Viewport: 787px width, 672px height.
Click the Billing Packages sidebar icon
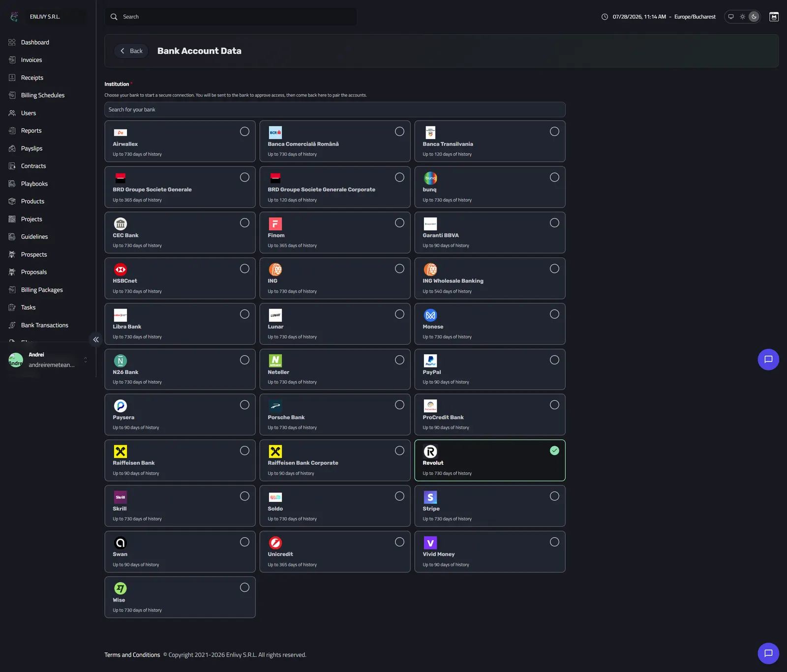[x=12, y=290]
